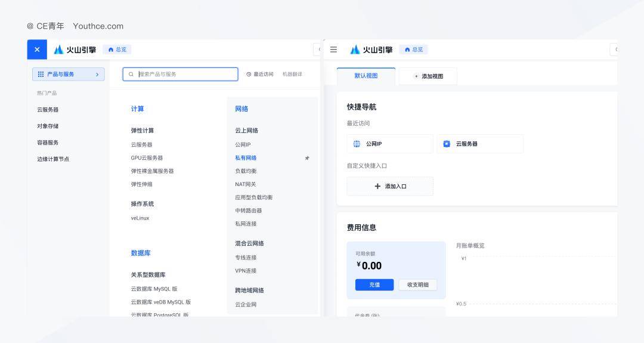644x343 pixels.
Task: Open 云服务器 in the hot products sidebar
Action: 48,110
